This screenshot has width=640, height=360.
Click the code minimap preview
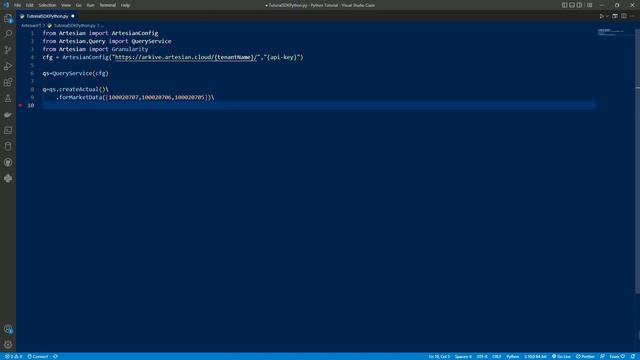612,32
